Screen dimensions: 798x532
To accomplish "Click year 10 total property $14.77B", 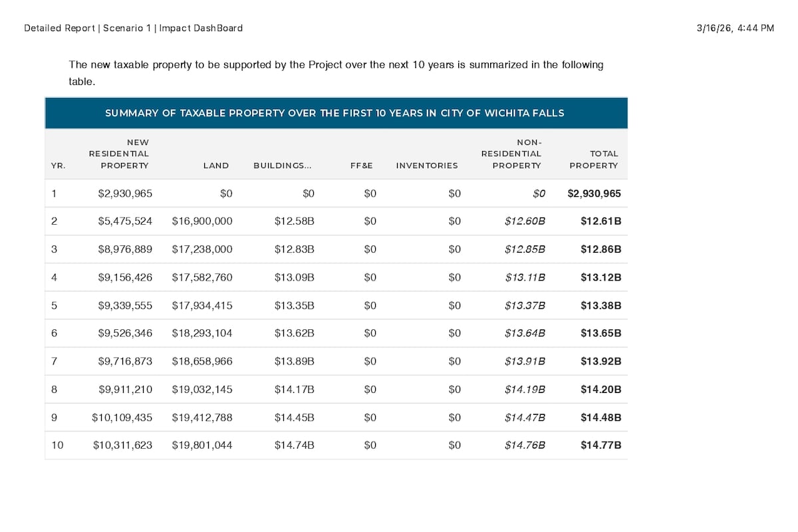I will tap(601, 445).
